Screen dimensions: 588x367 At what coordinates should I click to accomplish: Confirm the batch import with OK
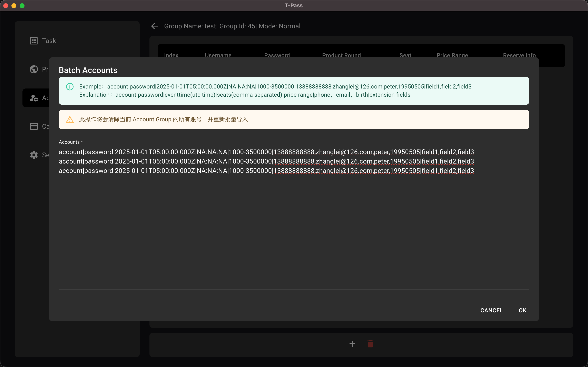522,311
